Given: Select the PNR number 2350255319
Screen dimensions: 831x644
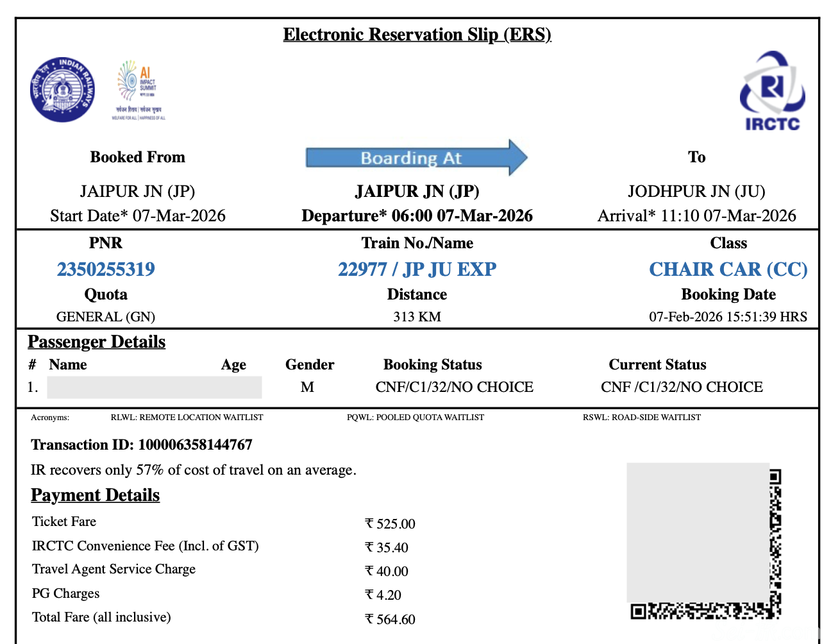Looking at the screenshot, I should (106, 269).
